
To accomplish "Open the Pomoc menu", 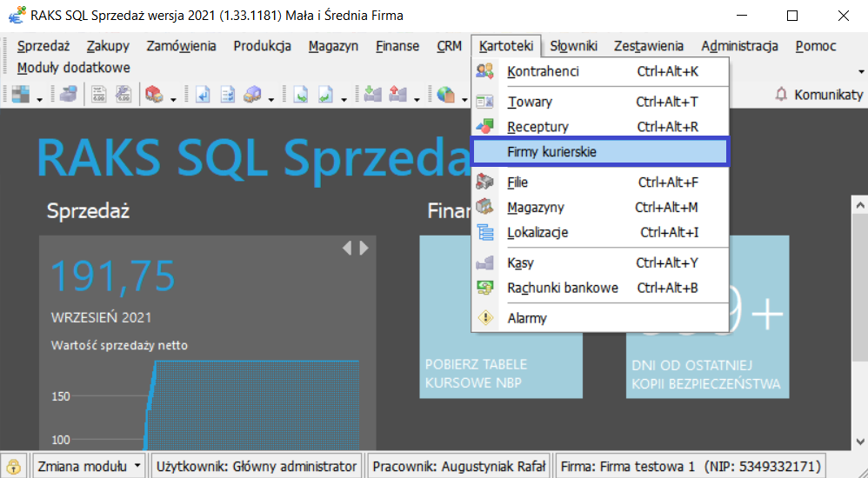I will [x=816, y=46].
